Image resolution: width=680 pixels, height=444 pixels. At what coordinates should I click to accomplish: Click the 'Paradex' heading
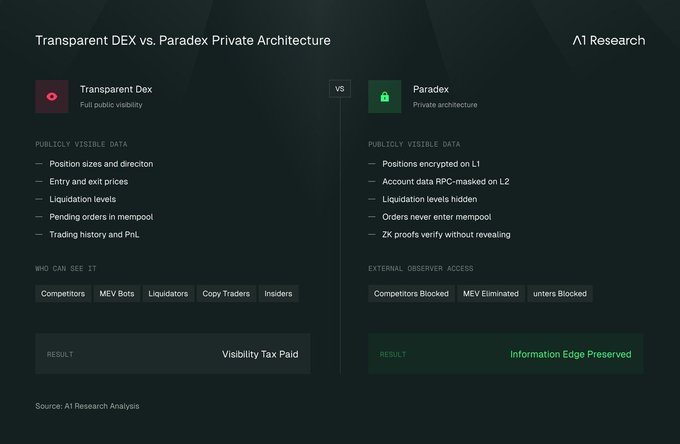coord(431,89)
